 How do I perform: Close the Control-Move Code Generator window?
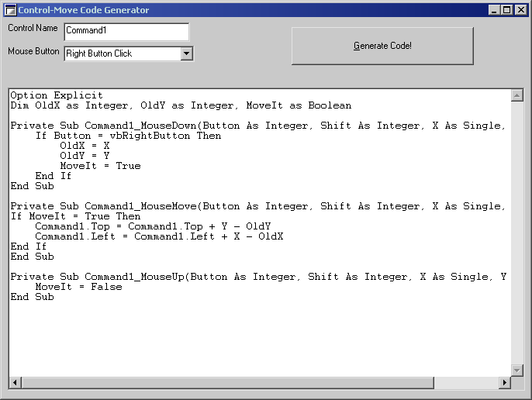click(520, 10)
